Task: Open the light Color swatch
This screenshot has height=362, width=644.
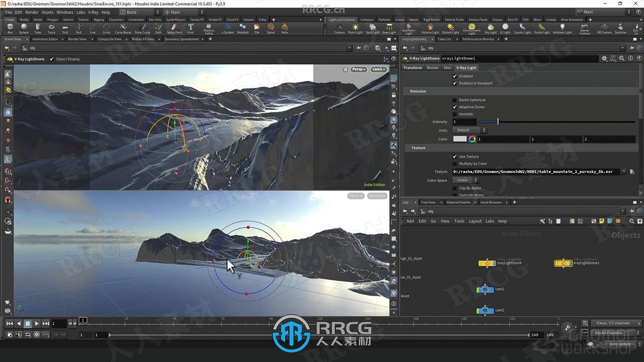Action: [460, 139]
